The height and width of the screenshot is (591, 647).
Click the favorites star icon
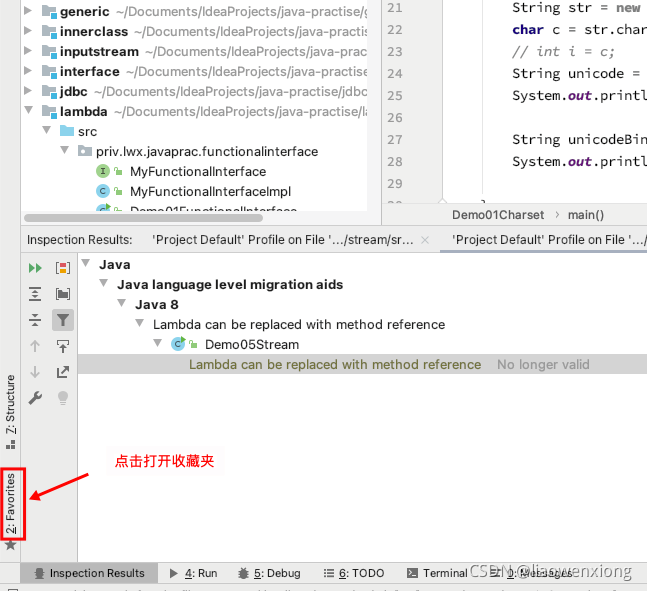tap(11, 545)
